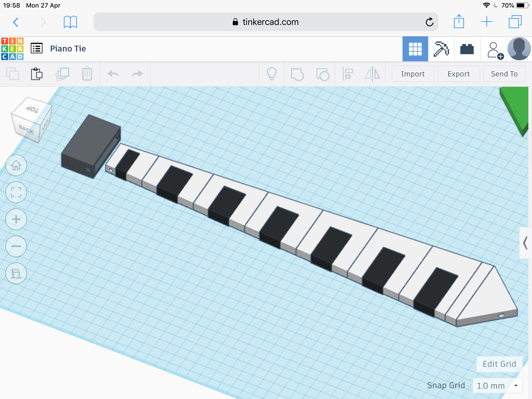532x399 pixels.
Task: Open the user profile avatar
Action: (519, 49)
